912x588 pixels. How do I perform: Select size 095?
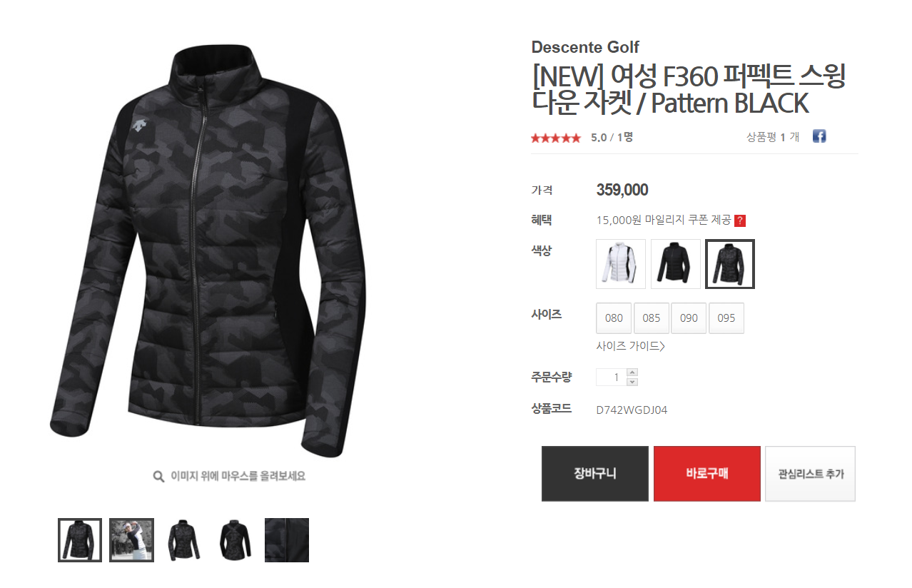click(x=726, y=318)
